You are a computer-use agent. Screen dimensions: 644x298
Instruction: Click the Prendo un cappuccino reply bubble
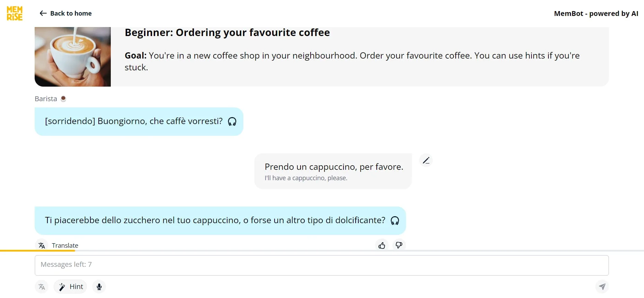333,171
